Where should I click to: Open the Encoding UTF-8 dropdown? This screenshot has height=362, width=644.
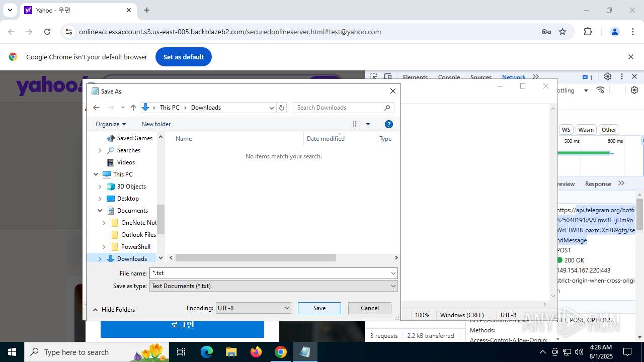[253, 308]
